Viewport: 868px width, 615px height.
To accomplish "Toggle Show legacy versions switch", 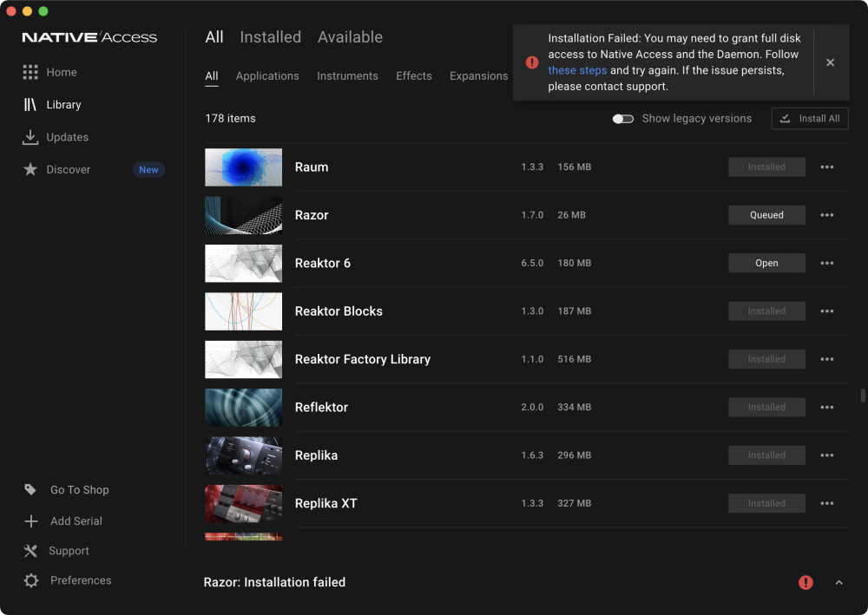I will [x=622, y=119].
